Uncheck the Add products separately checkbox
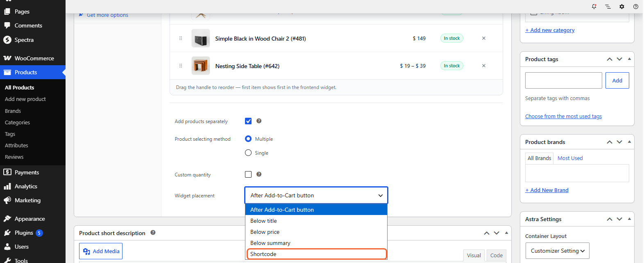 point(248,121)
